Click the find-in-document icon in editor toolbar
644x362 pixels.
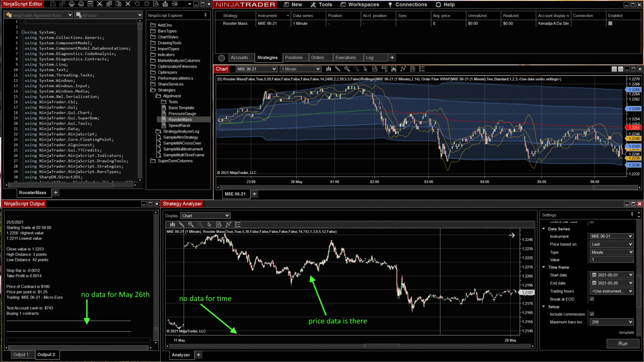[156, 4]
